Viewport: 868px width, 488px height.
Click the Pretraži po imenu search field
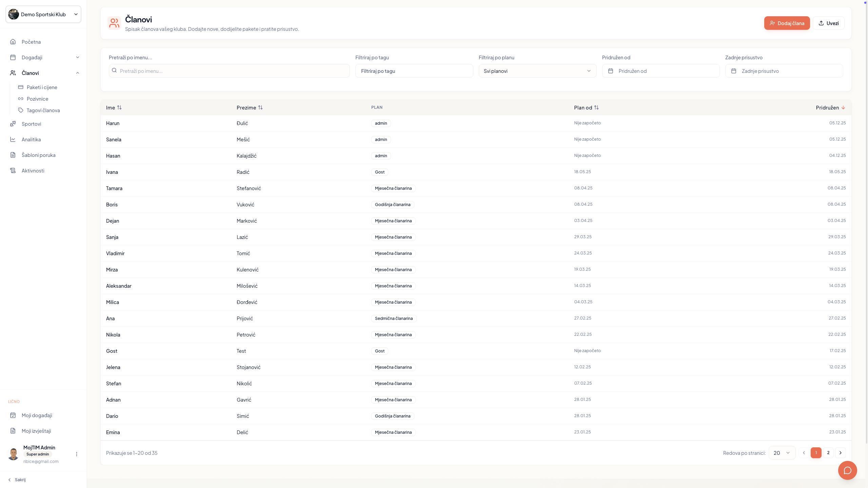click(x=229, y=71)
